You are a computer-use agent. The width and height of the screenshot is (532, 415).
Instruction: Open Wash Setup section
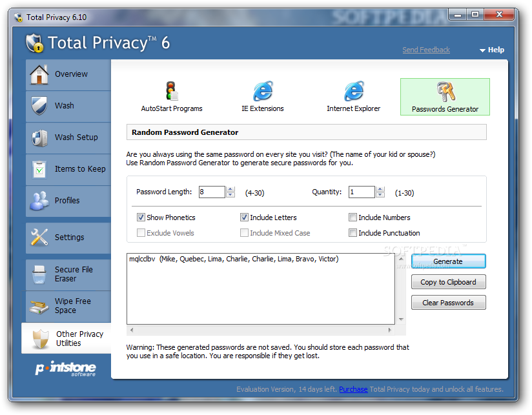pos(68,138)
